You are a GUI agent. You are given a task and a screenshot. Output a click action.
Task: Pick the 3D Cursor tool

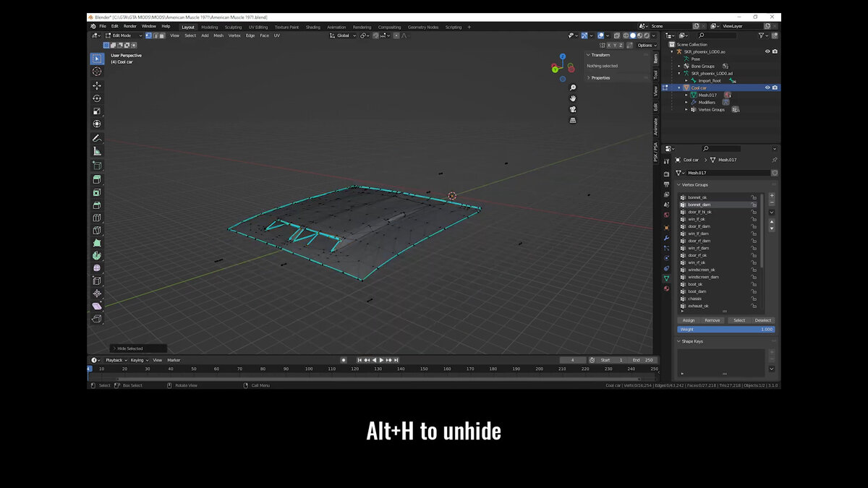point(97,72)
